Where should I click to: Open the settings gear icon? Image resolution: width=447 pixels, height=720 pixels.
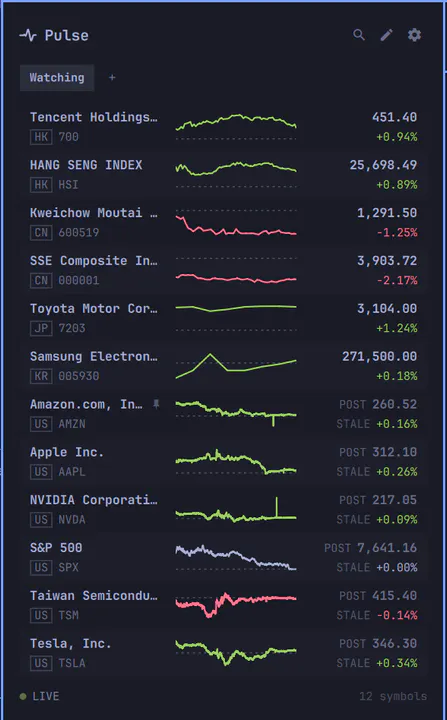(x=414, y=35)
